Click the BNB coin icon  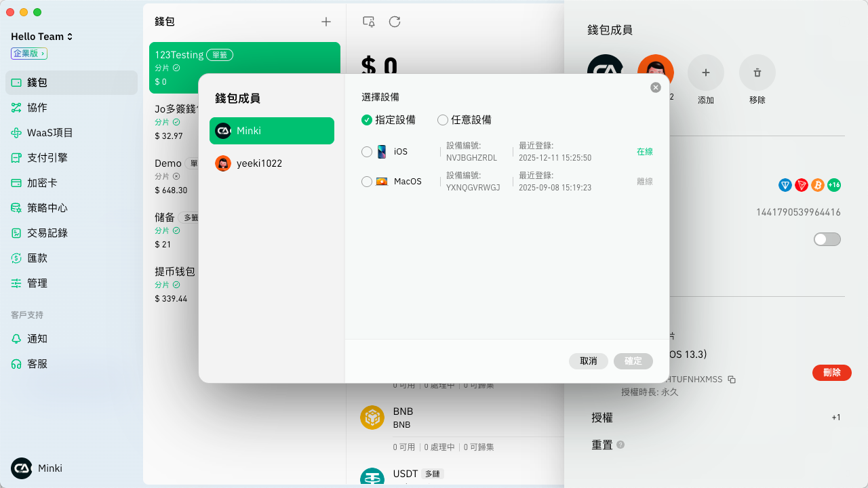[x=372, y=418]
